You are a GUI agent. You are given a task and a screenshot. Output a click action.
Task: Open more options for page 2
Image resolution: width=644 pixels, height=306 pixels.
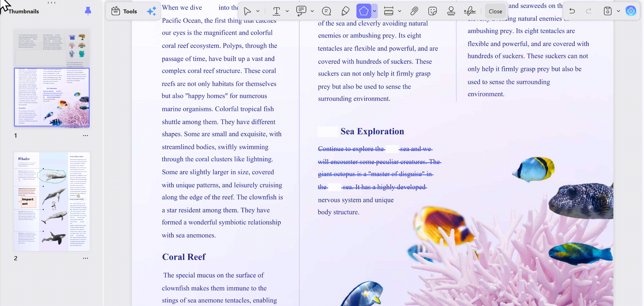click(x=85, y=258)
